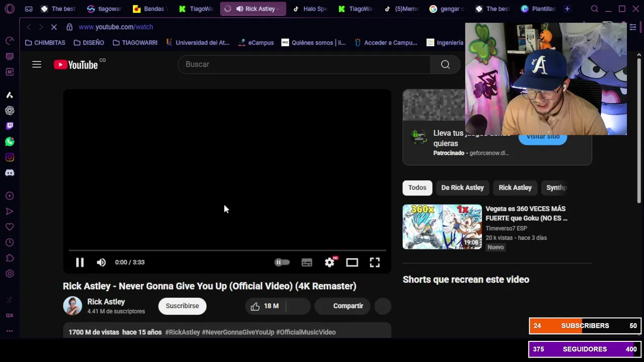Open sidebar settings gear icon
Image resolution: width=644 pixels, height=362 pixels.
click(10, 274)
